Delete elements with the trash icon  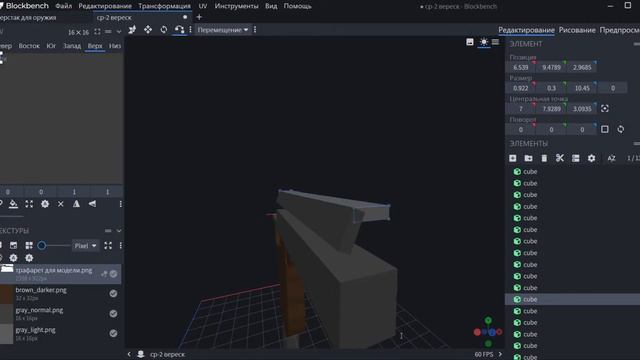tap(544, 158)
